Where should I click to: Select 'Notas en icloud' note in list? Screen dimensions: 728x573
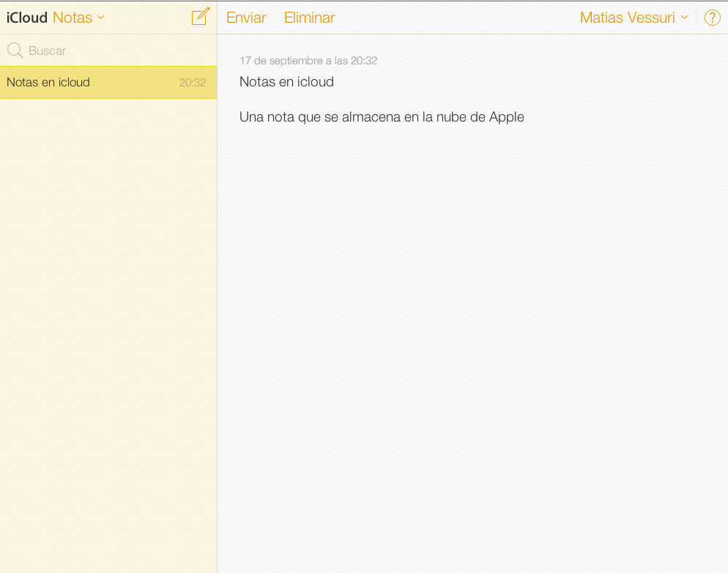[x=108, y=82]
